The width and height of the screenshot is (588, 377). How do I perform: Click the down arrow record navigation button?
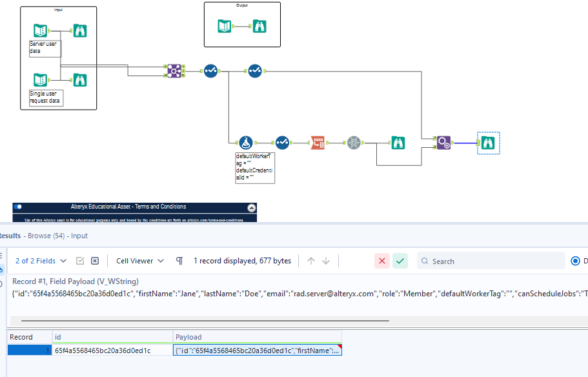pyautogui.click(x=325, y=260)
